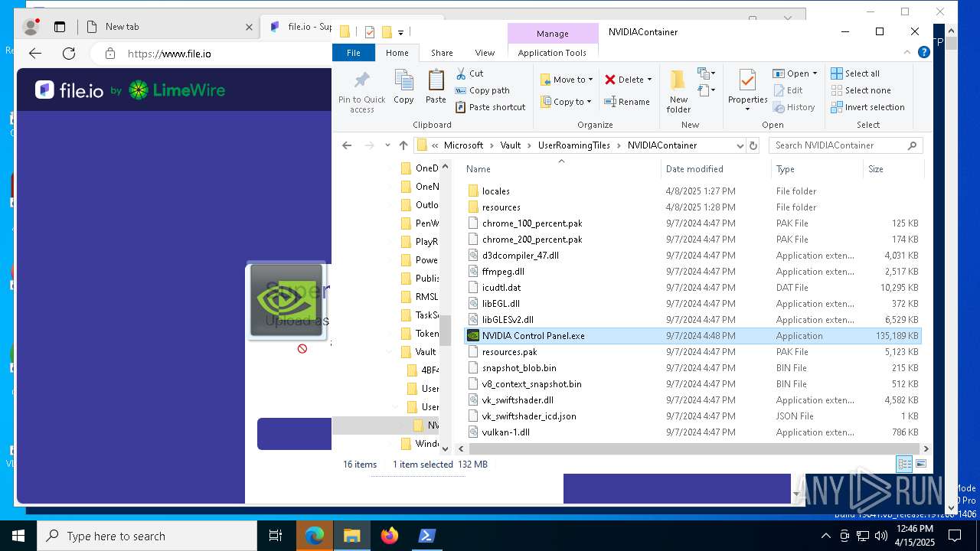
Task: Click Invert selection in ribbon
Action: [x=868, y=107]
